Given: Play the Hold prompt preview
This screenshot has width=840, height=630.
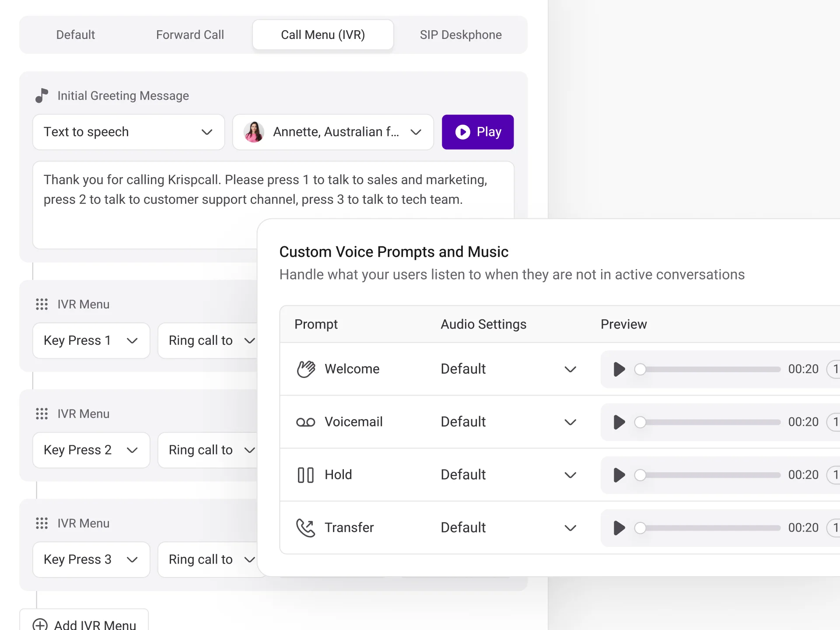Looking at the screenshot, I should coord(619,475).
